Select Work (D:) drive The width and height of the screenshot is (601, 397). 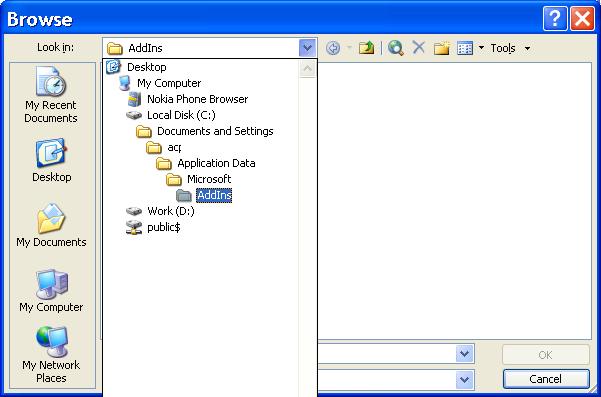click(161, 211)
